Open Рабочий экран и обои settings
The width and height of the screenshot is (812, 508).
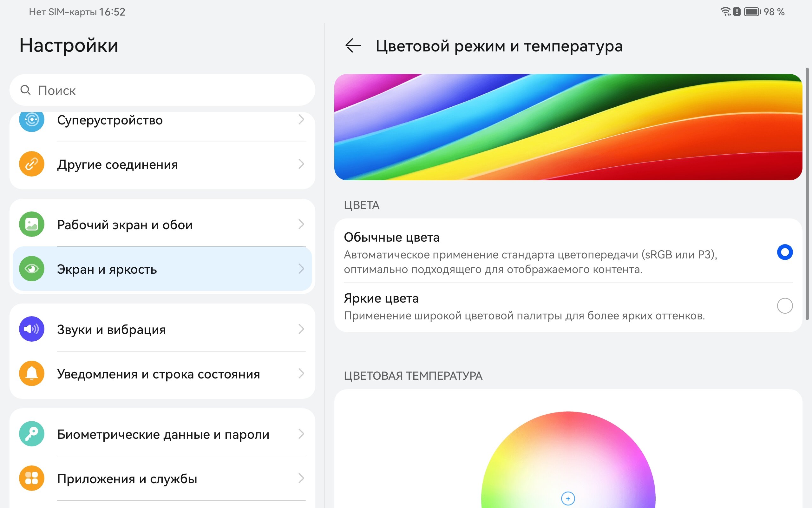tap(162, 224)
